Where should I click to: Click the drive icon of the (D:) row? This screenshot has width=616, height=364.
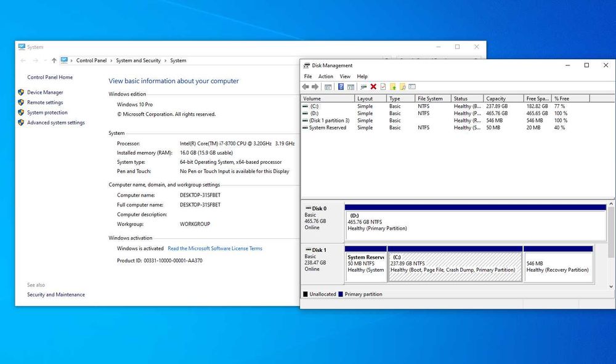click(306, 113)
